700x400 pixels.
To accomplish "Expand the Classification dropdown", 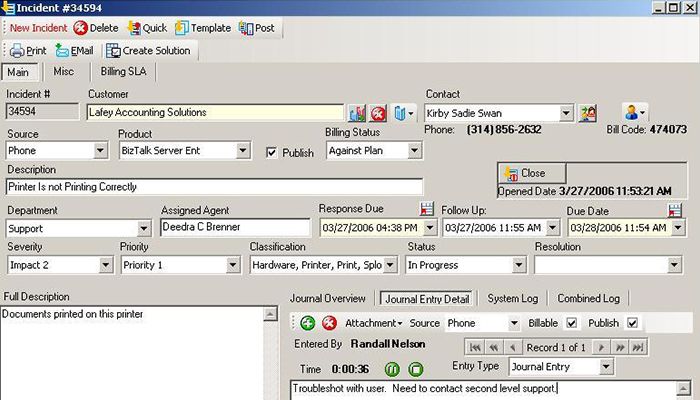I will pos(390,265).
